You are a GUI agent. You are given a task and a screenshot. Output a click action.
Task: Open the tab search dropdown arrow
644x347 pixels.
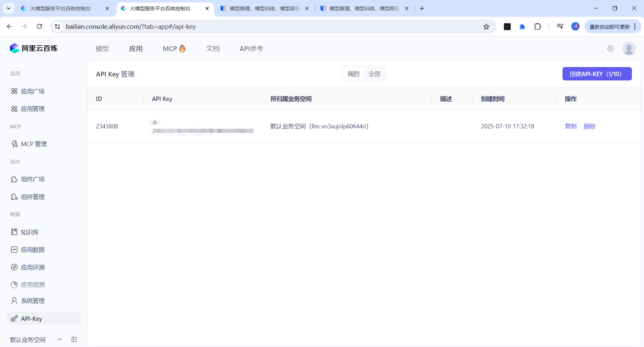[x=8, y=8]
